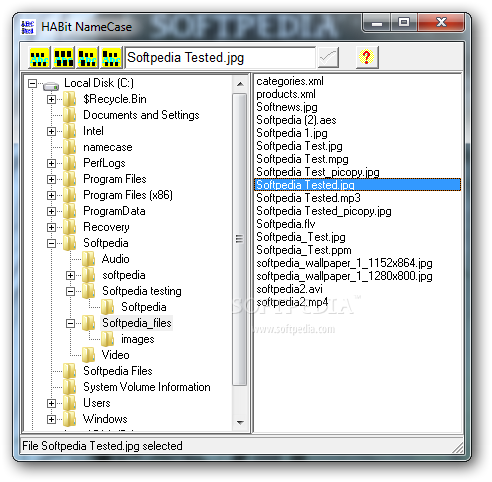The image size is (492, 482).
Task: Select the Program Files (x86) folder icon
Action: (70, 195)
